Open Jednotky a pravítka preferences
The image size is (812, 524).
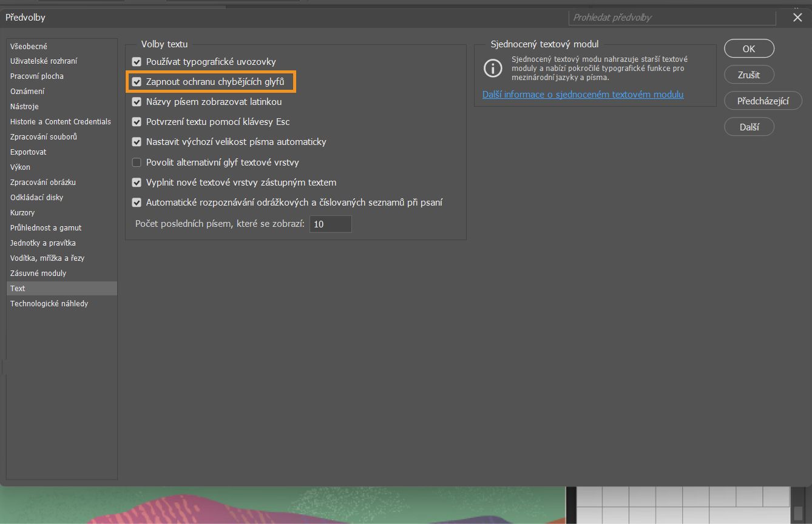(62, 243)
